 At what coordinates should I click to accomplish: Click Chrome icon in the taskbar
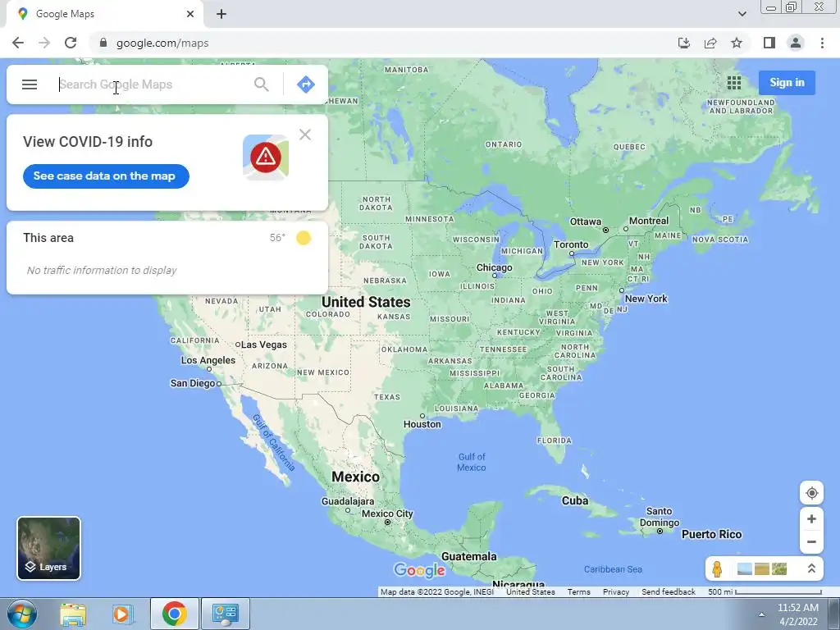coord(174,614)
